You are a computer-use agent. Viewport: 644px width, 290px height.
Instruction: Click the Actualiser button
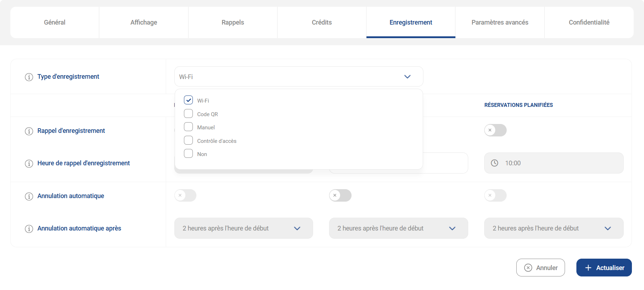point(604,268)
